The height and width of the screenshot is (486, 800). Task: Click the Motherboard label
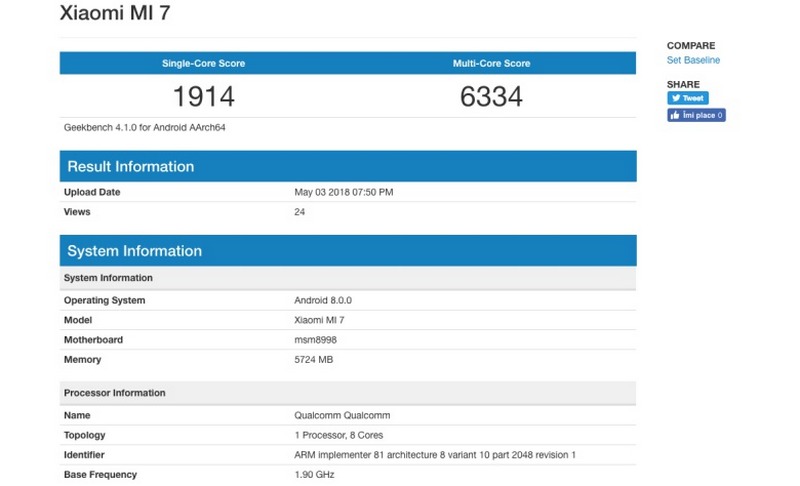tap(93, 340)
